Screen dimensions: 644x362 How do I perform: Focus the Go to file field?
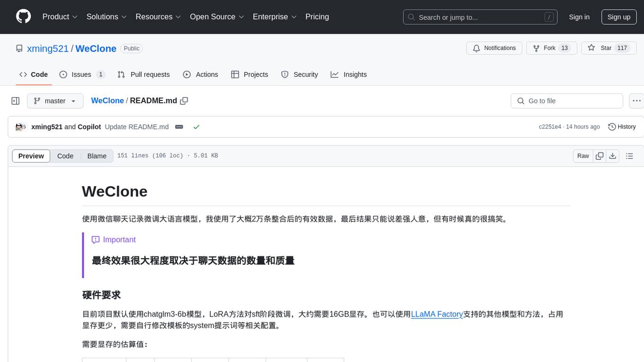click(x=567, y=101)
